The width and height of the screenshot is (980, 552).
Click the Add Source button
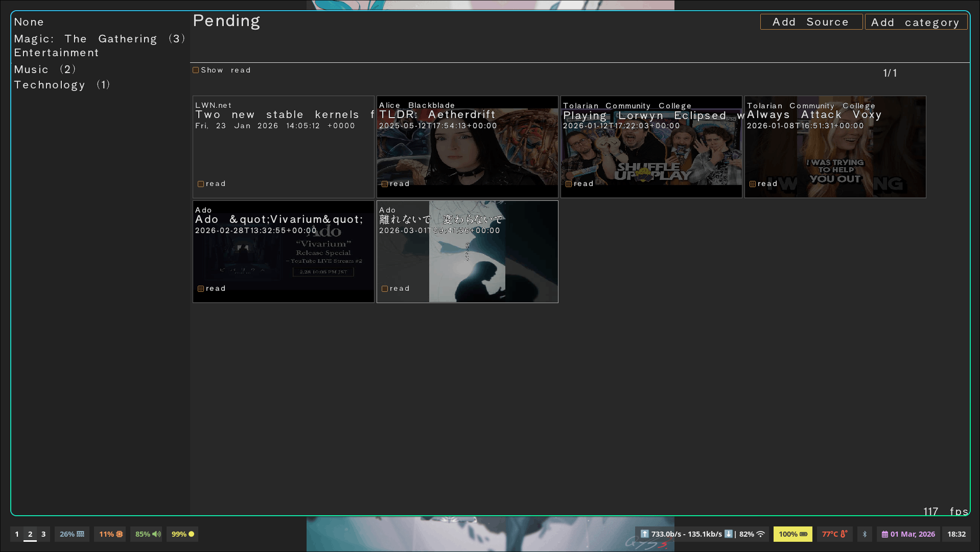tap(811, 22)
